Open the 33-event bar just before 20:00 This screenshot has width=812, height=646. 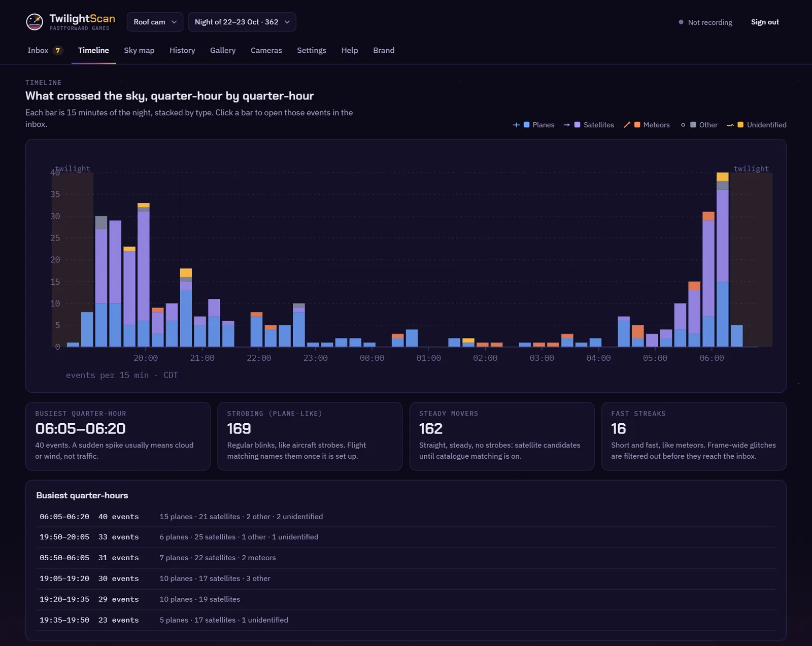144,275
